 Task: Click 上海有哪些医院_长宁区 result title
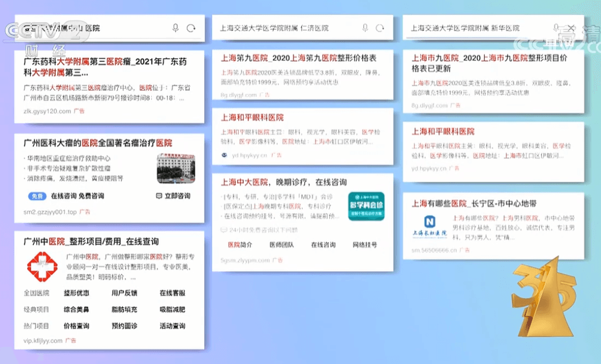474,203
